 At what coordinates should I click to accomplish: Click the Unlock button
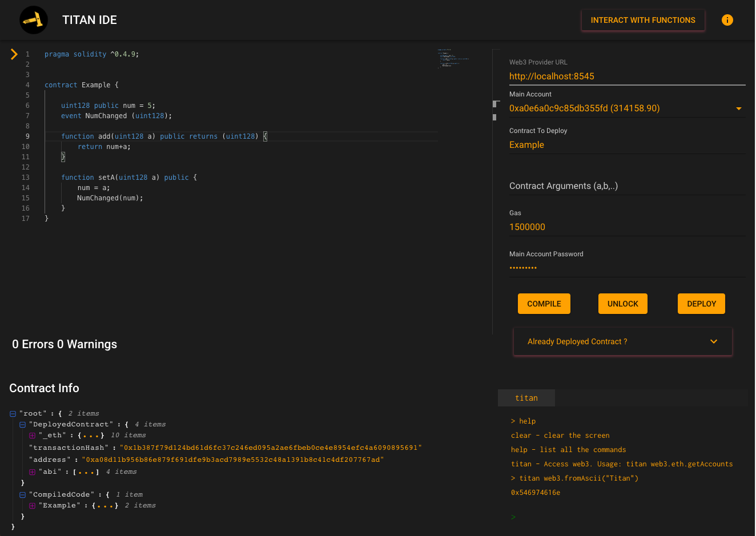[x=623, y=304]
